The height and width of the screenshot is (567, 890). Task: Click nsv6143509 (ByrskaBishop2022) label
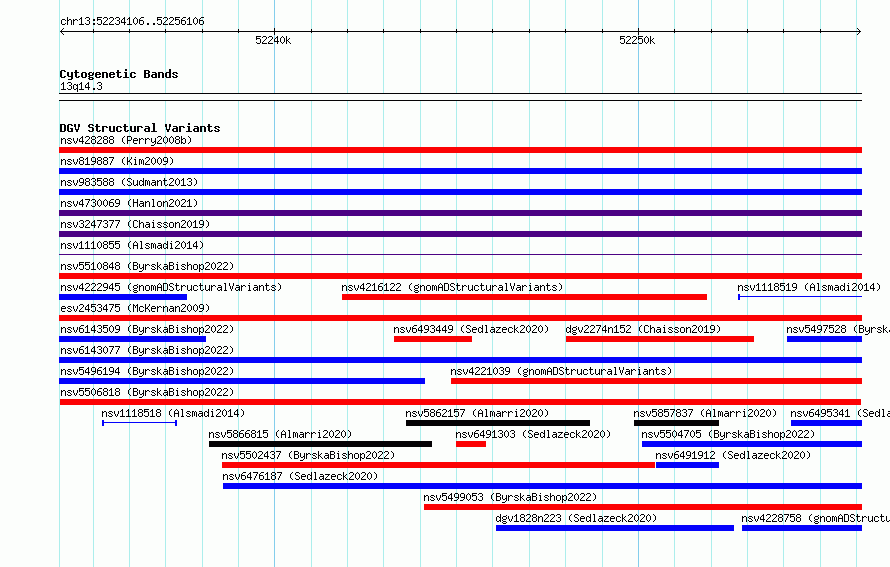coord(147,329)
